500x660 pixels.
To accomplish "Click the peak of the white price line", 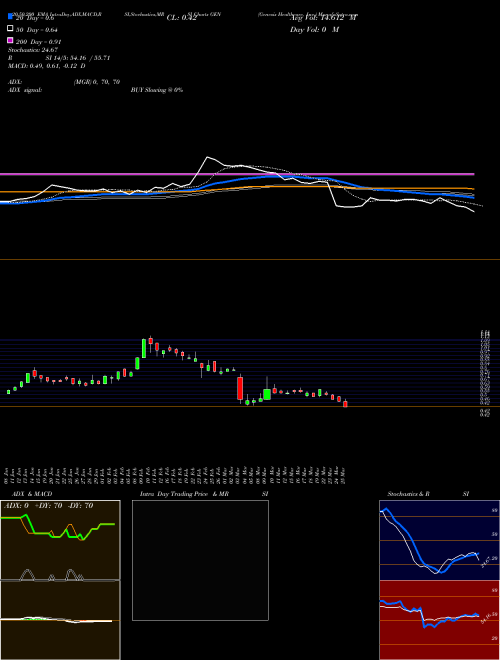I will point(207,158).
